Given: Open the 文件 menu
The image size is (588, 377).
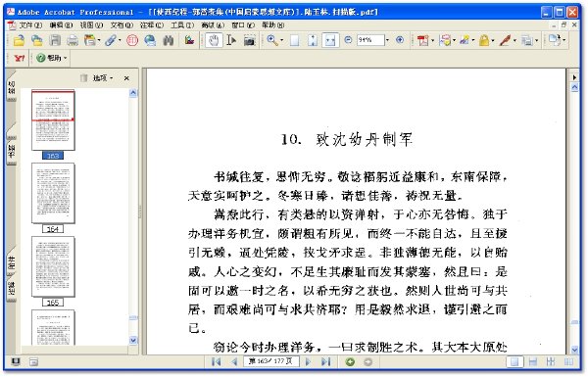Looking at the screenshot, I should [x=30, y=25].
